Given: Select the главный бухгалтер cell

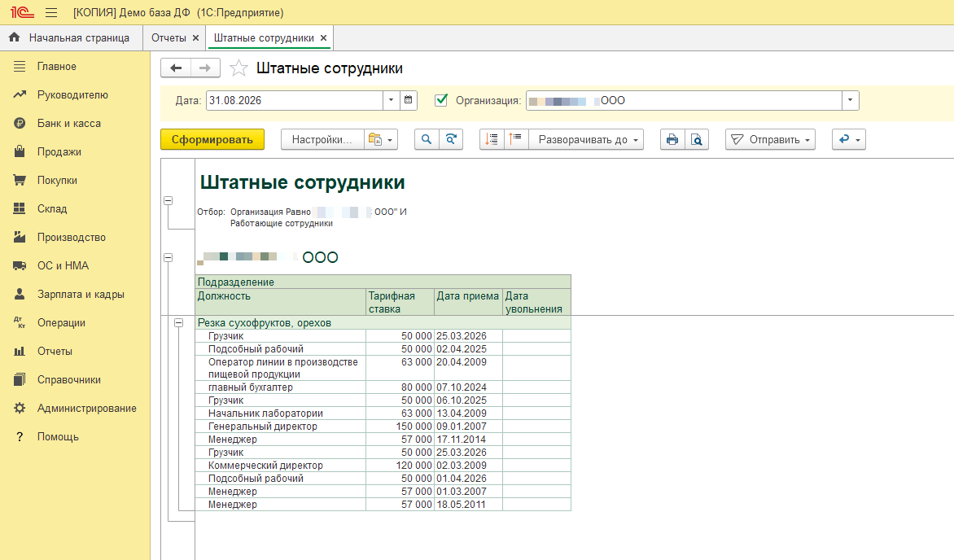Looking at the screenshot, I should tap(281, 387).
